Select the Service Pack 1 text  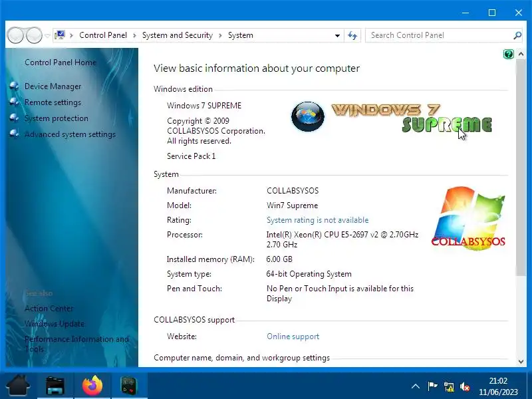[191, 156]
